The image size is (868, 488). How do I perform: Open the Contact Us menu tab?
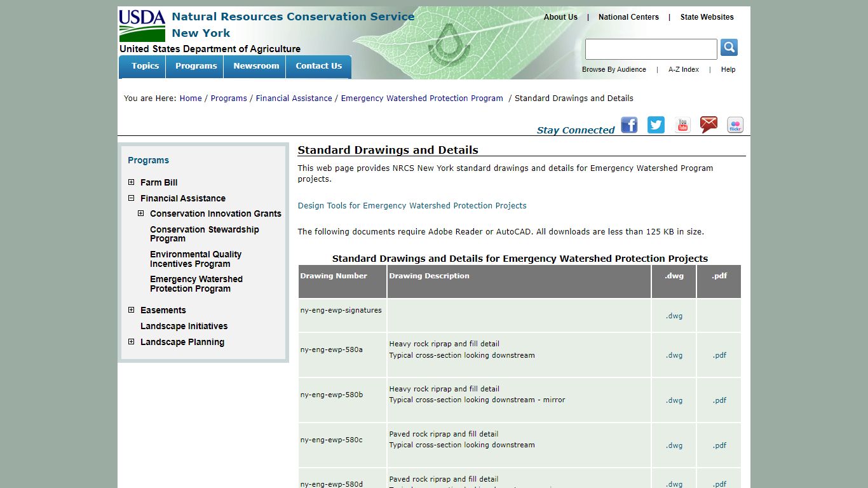point(318,66)
